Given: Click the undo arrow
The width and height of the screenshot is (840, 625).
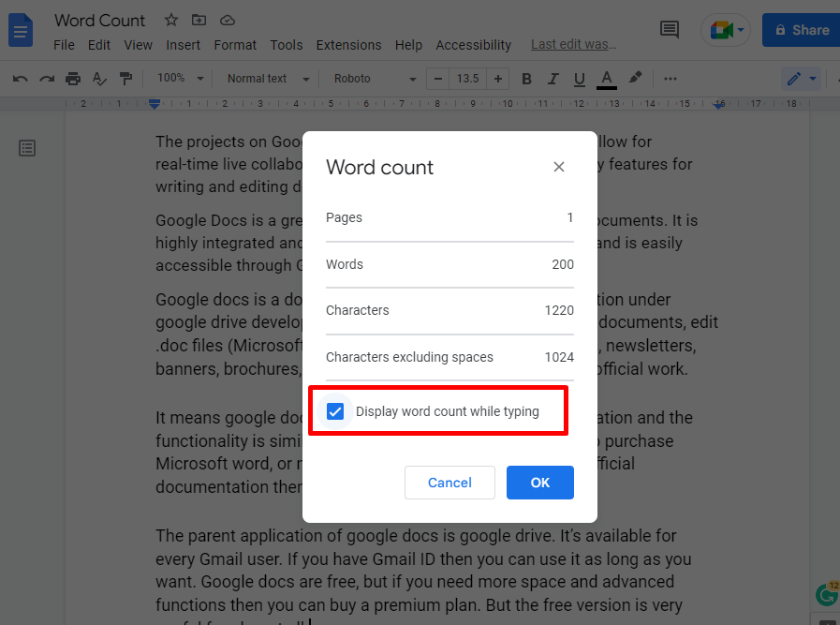Looking at the screenshot, I should pos(21,79).
